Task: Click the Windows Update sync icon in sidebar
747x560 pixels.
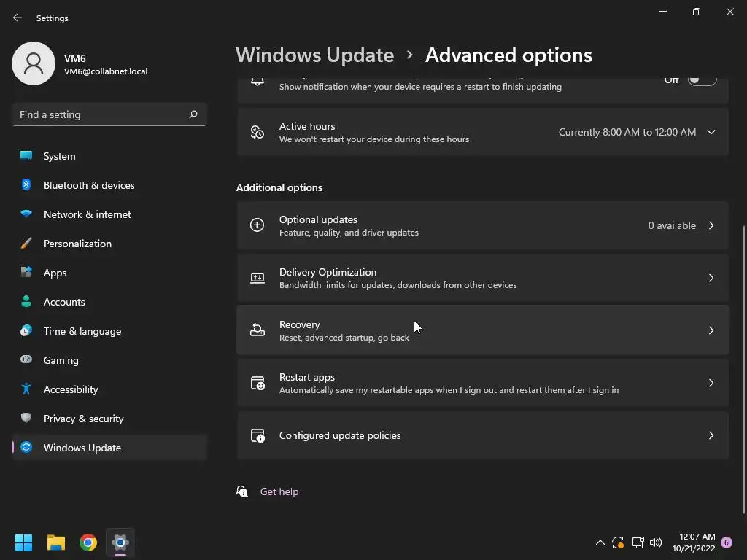Action: (x=26, y=447)
